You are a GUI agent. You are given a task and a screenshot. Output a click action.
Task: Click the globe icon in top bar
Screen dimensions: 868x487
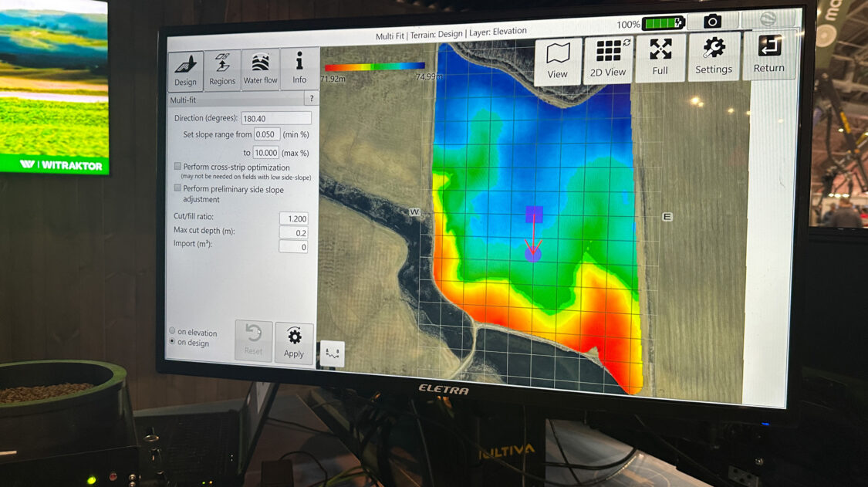(768, 20)
